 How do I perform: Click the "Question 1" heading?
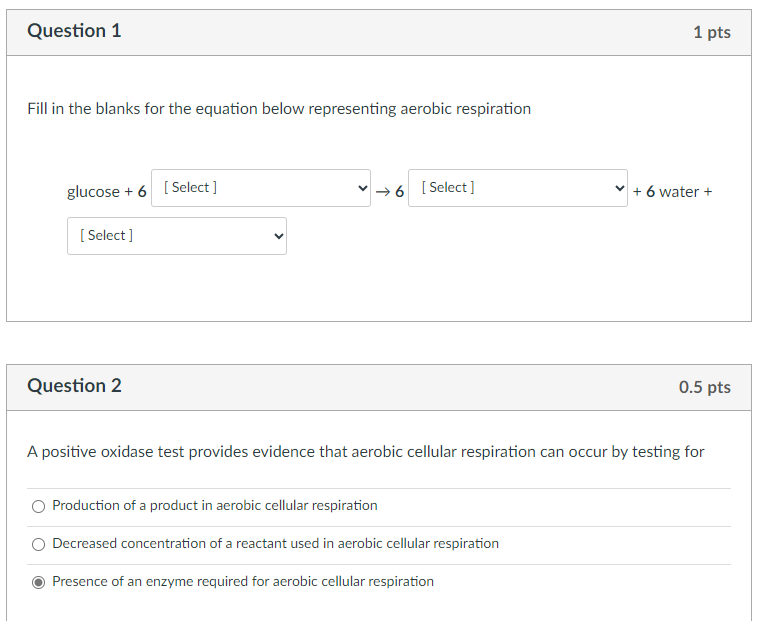click(75, 31)
